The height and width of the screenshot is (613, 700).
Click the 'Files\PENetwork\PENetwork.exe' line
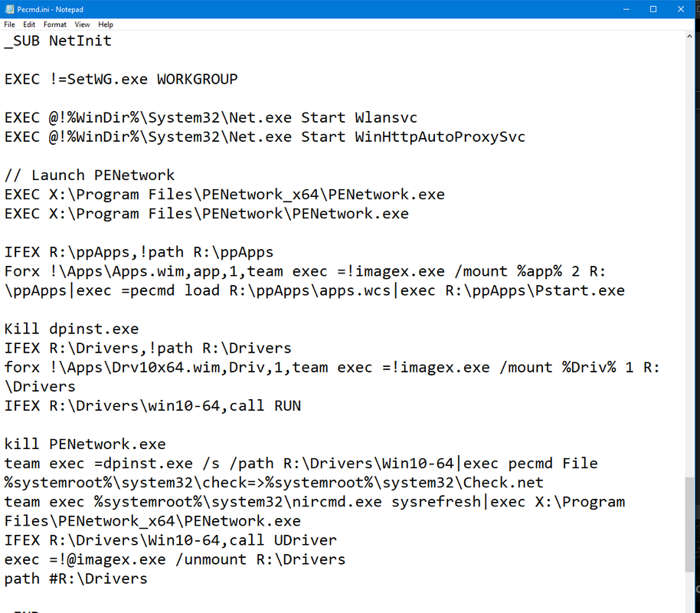pos(207,214)
